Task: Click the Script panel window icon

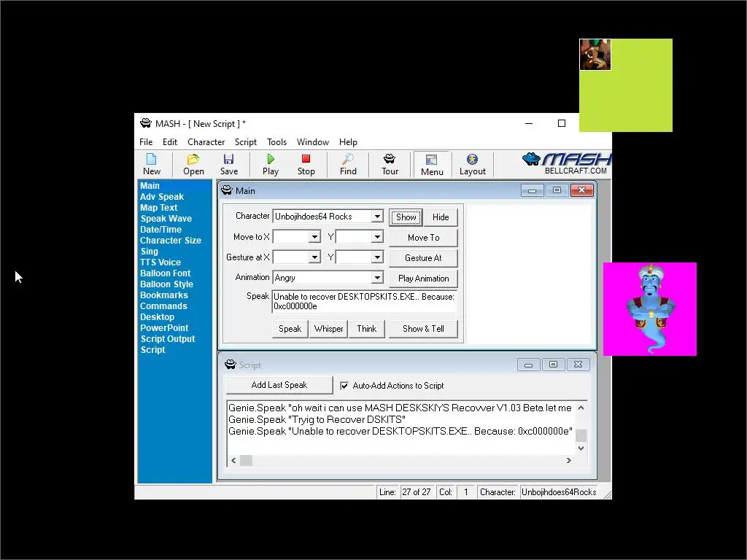Action: pyautogui.click(x=230, y=365)
